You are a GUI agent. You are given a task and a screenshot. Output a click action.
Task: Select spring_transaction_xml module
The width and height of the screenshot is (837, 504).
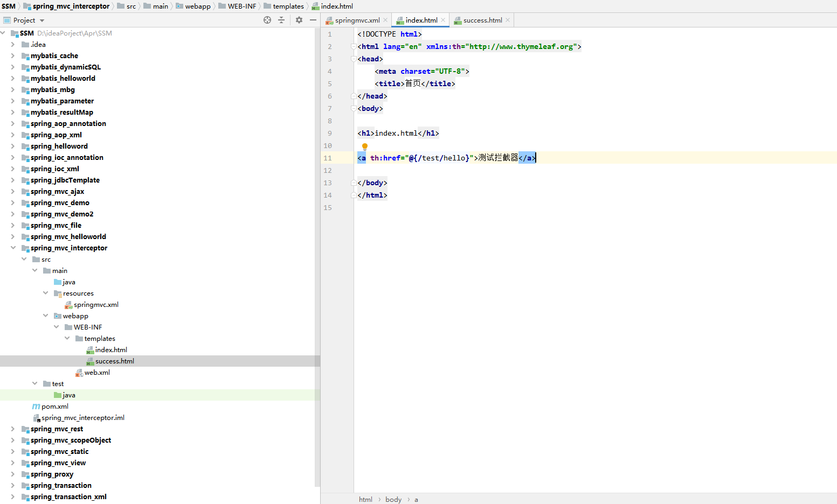coord(68,497)
